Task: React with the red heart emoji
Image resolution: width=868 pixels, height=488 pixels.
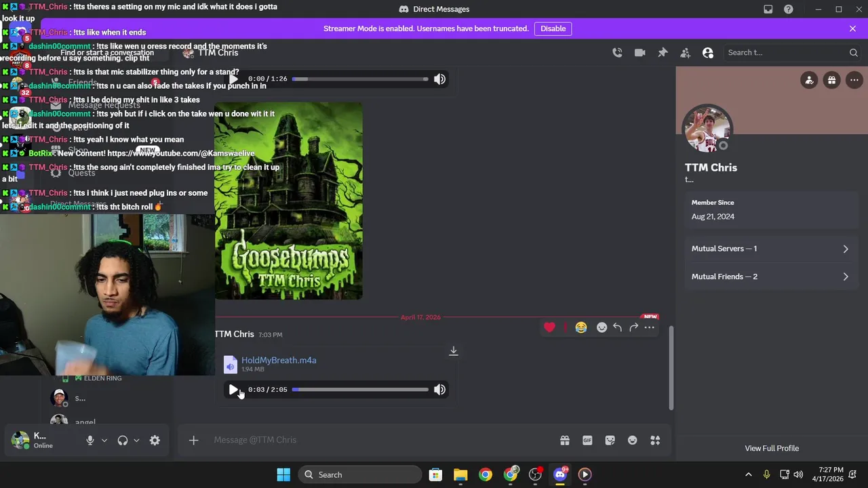Action: [x=549, y=327]
